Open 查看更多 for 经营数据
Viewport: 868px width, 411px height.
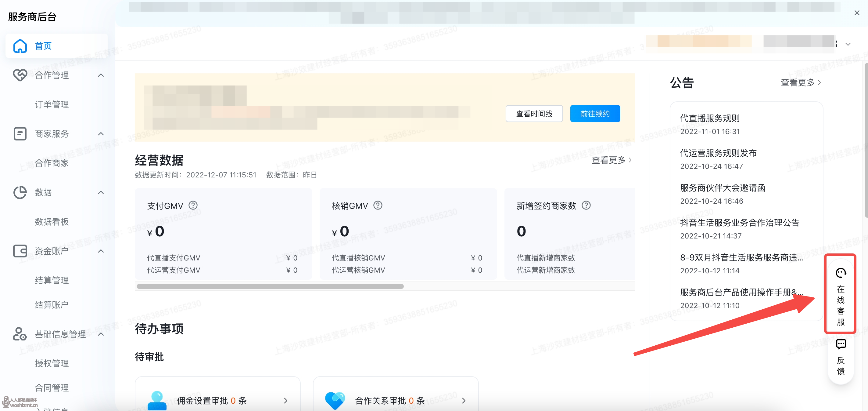point(612,160)
